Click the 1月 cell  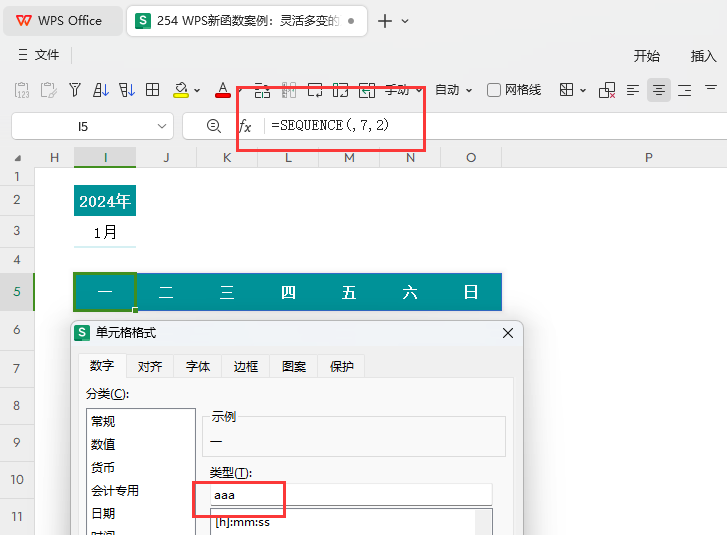click(x=105, y=232)
